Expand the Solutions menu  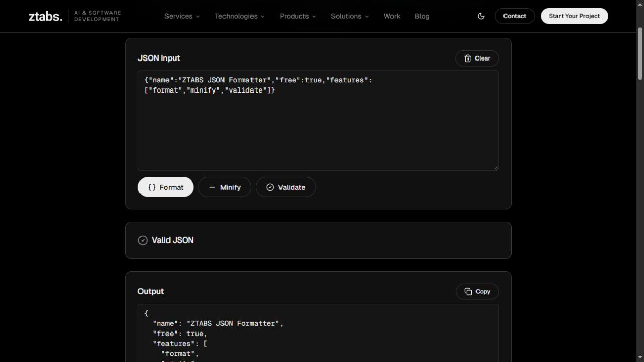pos(350,16)
